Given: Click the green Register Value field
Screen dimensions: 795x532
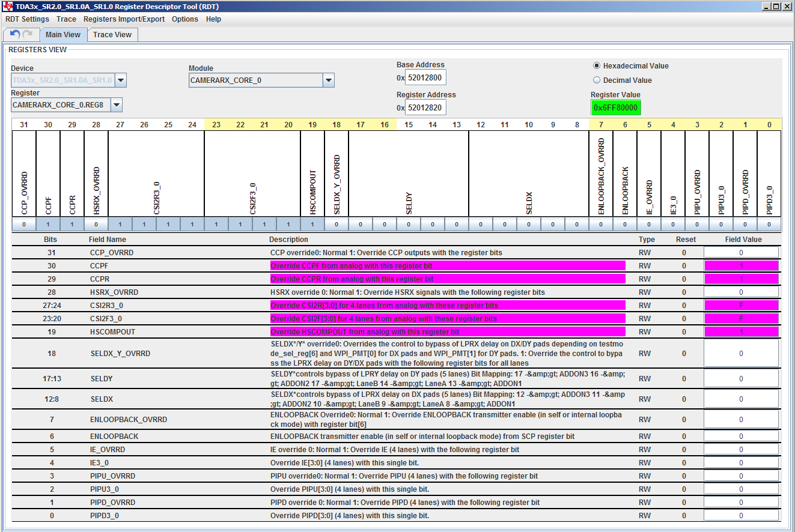Looking at the screenshot, I should [616, 108].
